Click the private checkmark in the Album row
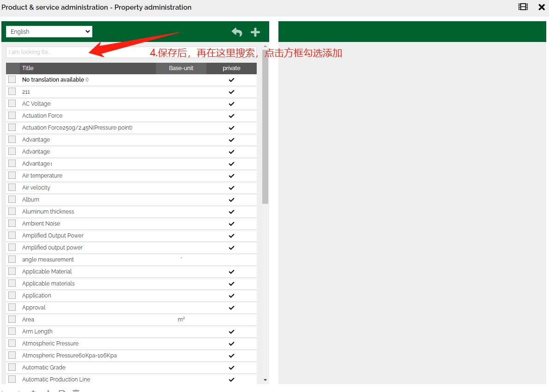 [232, 200]
